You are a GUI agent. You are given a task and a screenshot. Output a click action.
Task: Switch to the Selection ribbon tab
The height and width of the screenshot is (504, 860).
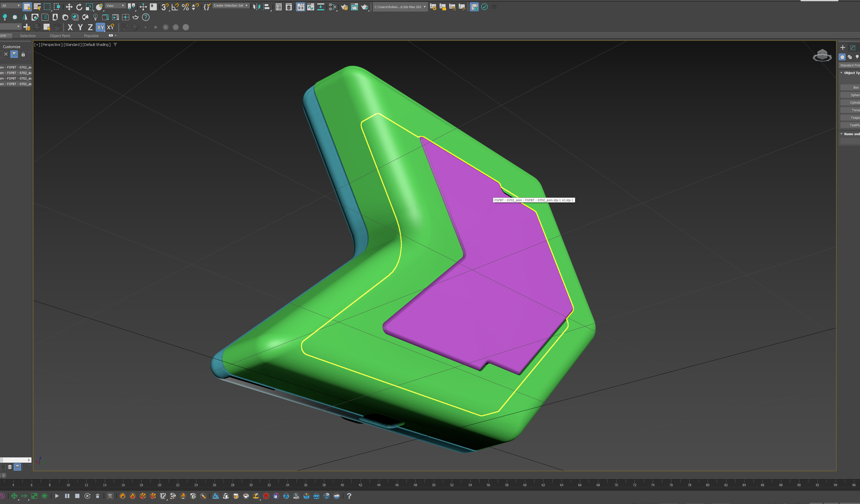coord(27,36)
